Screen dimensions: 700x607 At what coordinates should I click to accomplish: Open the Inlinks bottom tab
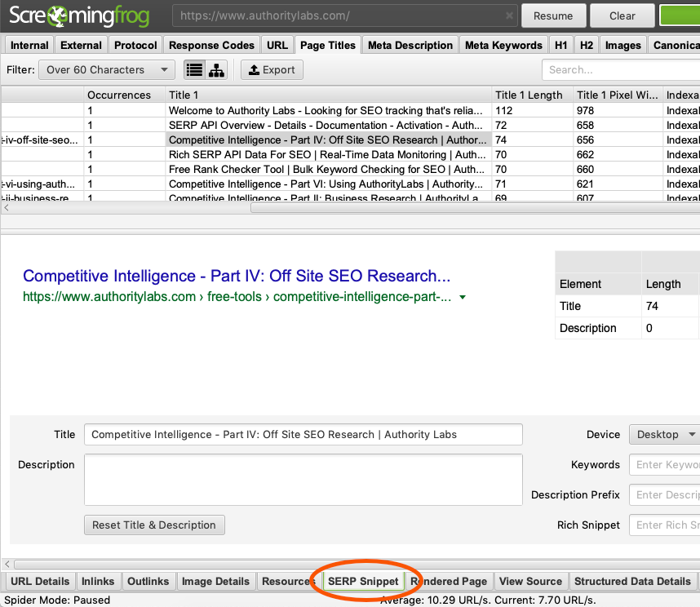point(98,581)
